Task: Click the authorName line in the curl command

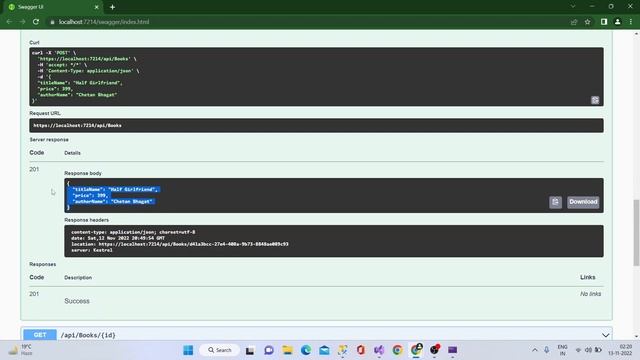Action: [77, 95]
